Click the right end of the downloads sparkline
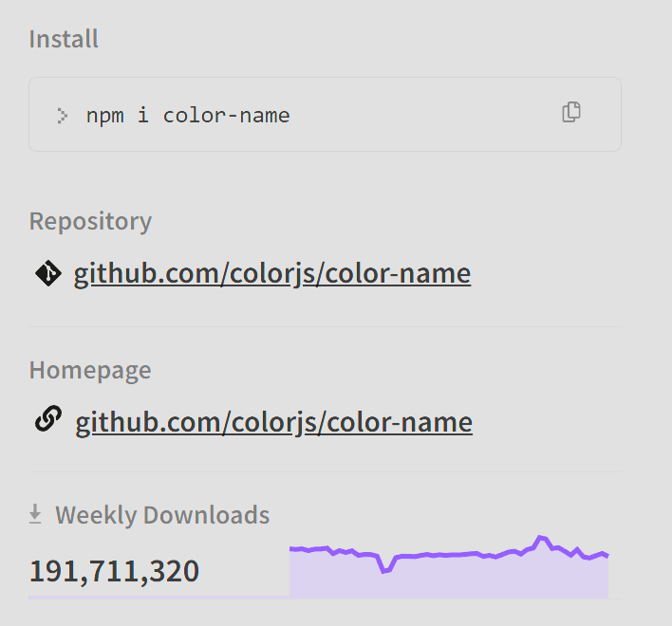Viewport: 672px width, 626px height. (607, 556)
